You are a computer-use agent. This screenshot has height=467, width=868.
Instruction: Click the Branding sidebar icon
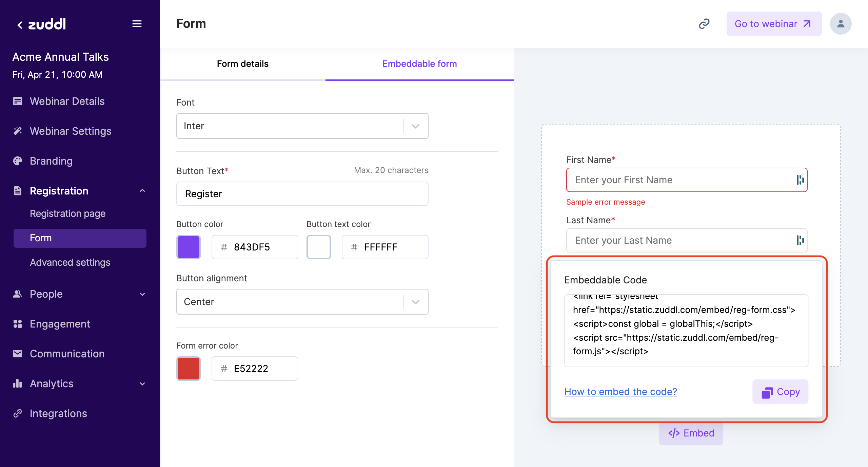18,161
